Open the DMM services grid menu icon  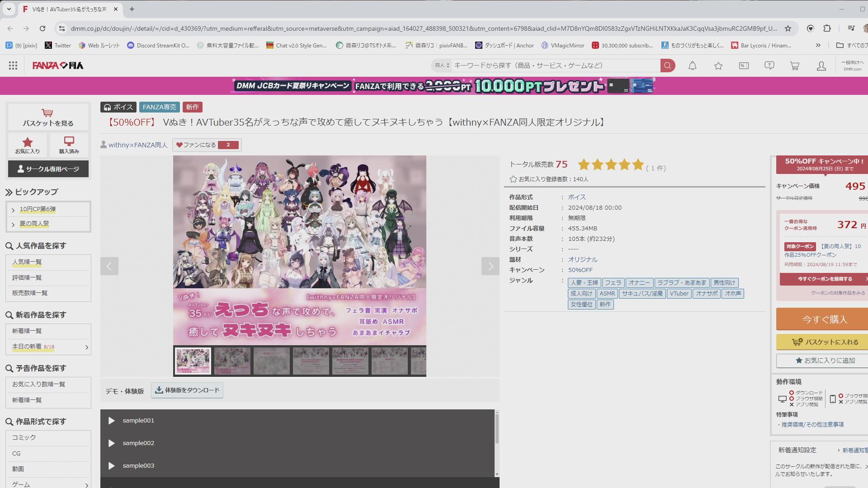click(13, 66)
